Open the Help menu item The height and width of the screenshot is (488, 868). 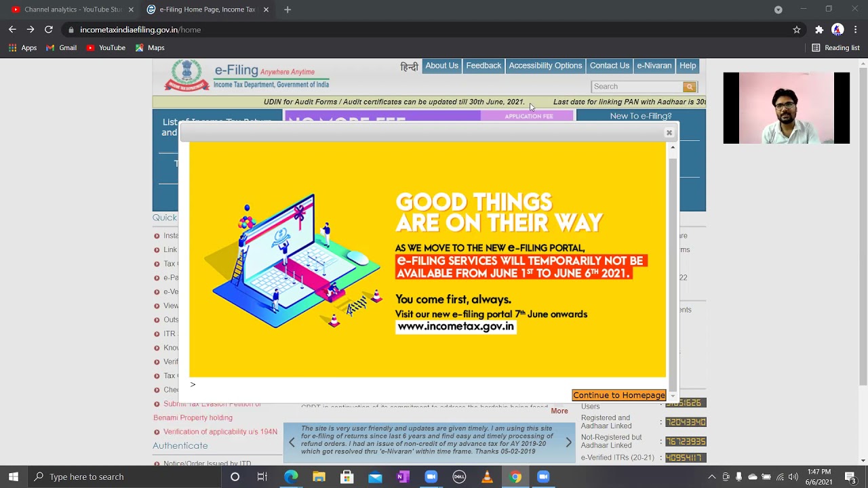click(x=688, y=66)
